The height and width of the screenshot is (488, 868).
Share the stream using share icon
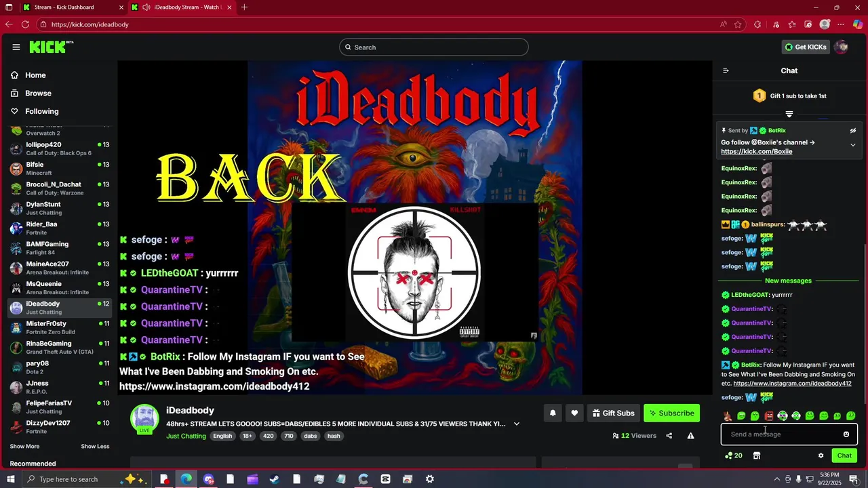pos(669,436)
